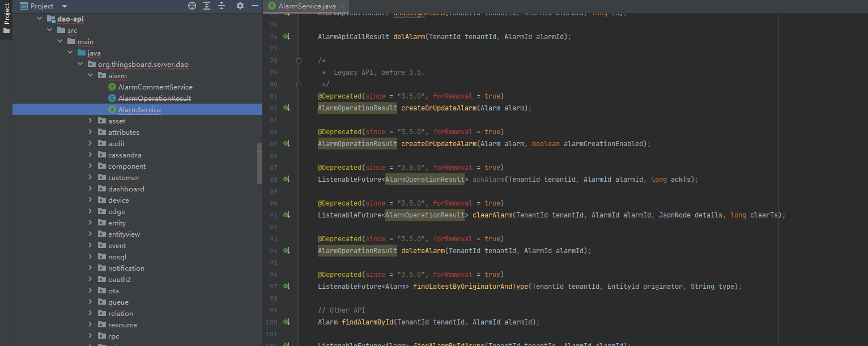Screen dimensions: 868x346
Task: Expand the asset folder
Action: point(90,121)
